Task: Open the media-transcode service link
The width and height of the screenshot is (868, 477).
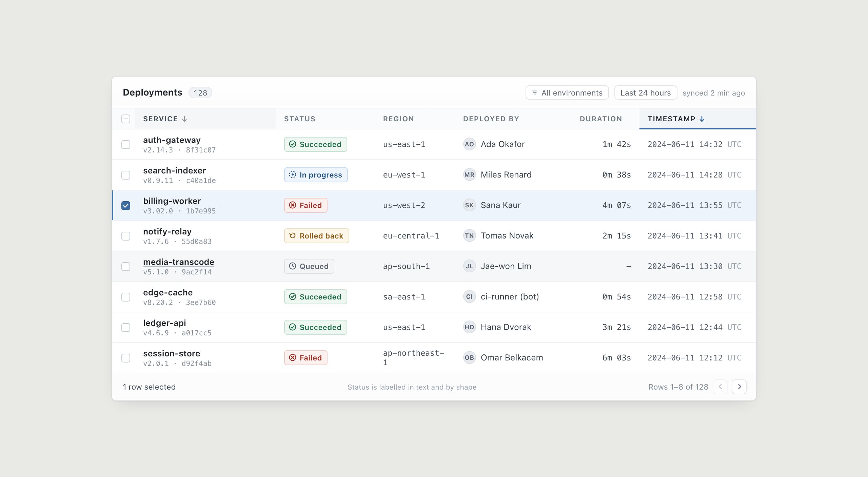Action: click(178, 262)
